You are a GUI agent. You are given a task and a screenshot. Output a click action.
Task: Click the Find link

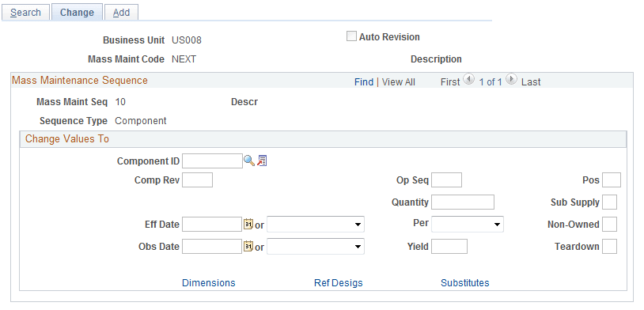[364, 82]
